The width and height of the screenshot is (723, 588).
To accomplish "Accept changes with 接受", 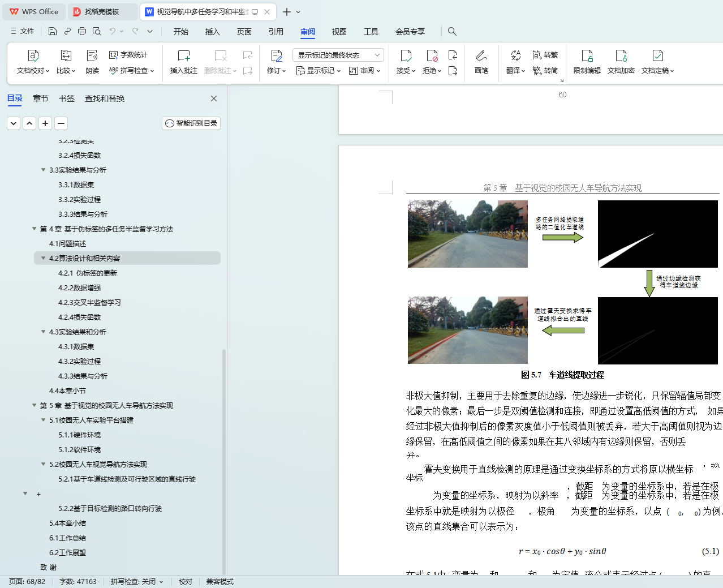I will (406, 62).
